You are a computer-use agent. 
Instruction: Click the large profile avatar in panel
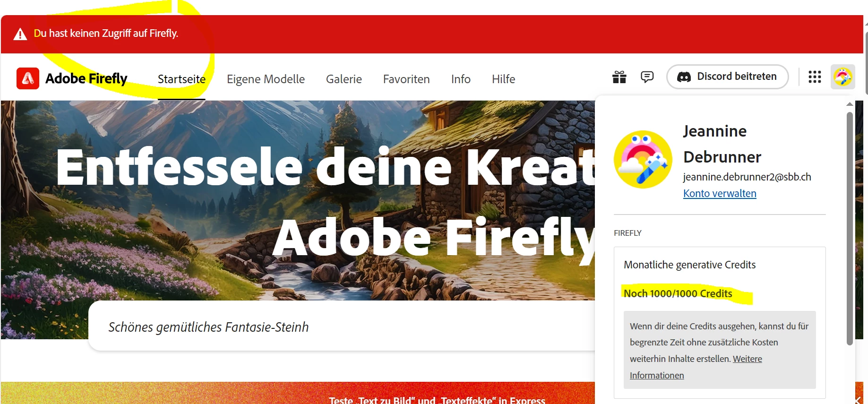click(x=643, y=159)
